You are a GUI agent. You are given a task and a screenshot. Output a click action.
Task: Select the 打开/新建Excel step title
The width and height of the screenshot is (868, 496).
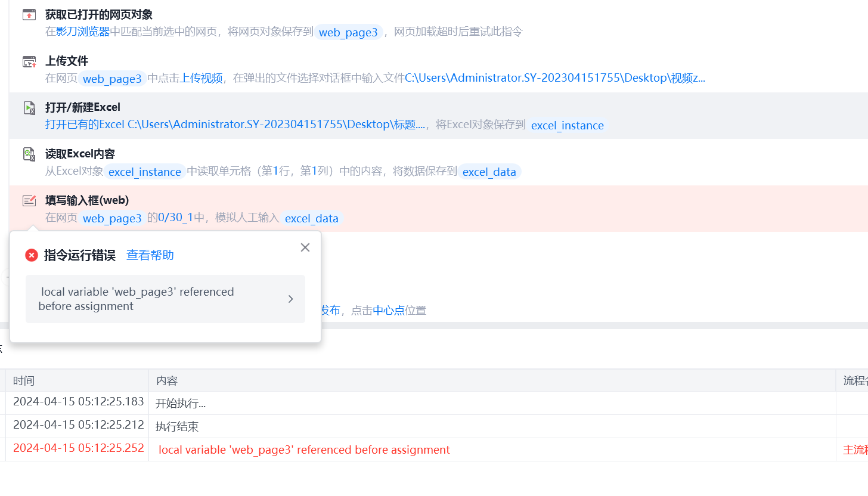click(x=83, y=108)
